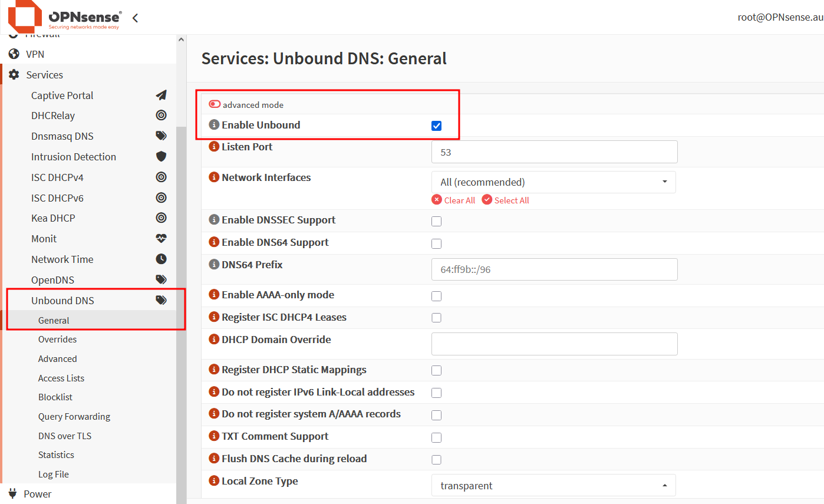Check Register DHCP Static Mappings
The height and width of the screenshot is (504, 824).
click(437, 371)
